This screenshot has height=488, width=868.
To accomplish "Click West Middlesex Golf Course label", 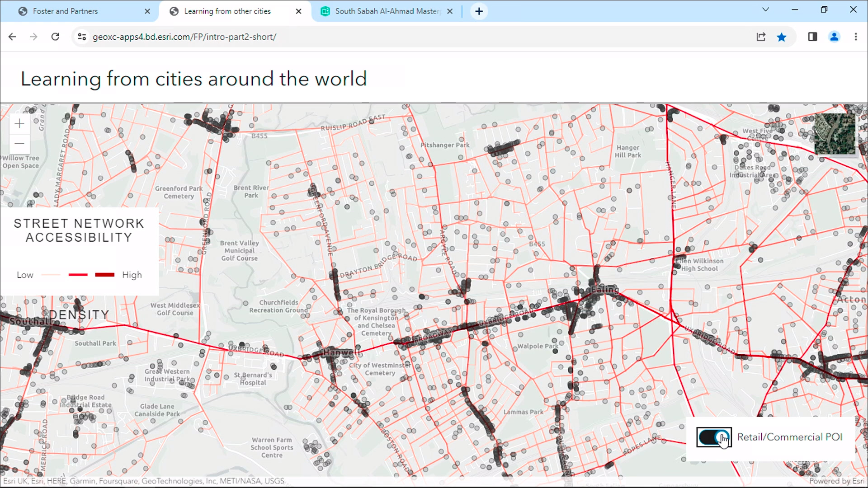I will click(x=175, y=309).
